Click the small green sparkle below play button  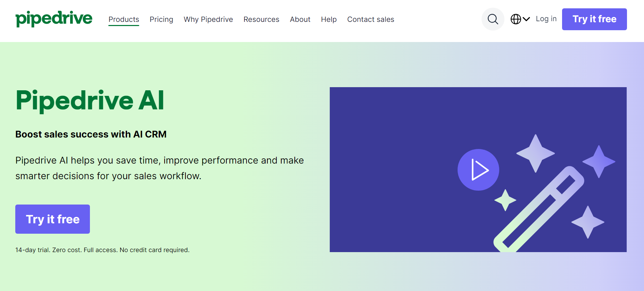[x=505, y=200]
